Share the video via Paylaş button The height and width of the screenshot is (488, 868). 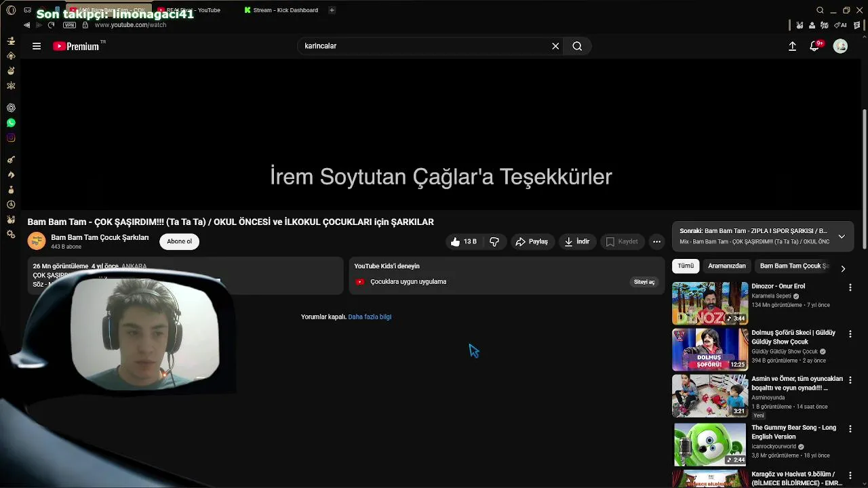[x=532, y=241]
